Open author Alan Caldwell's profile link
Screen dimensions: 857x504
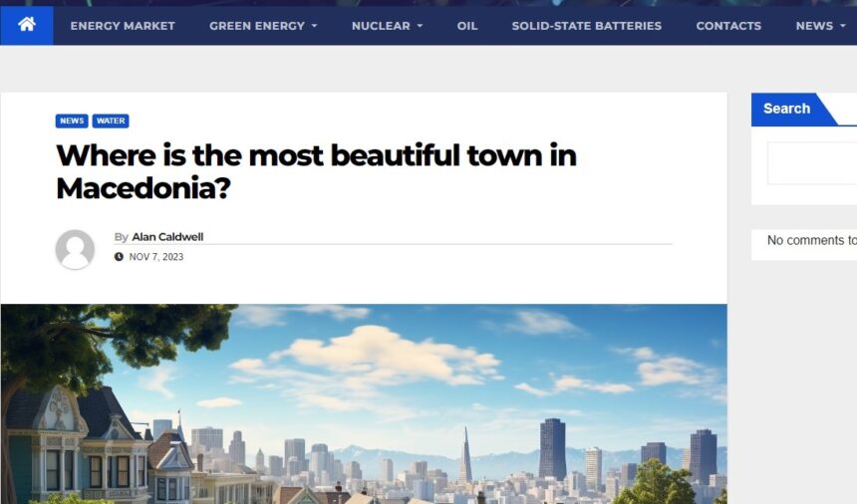167,237
